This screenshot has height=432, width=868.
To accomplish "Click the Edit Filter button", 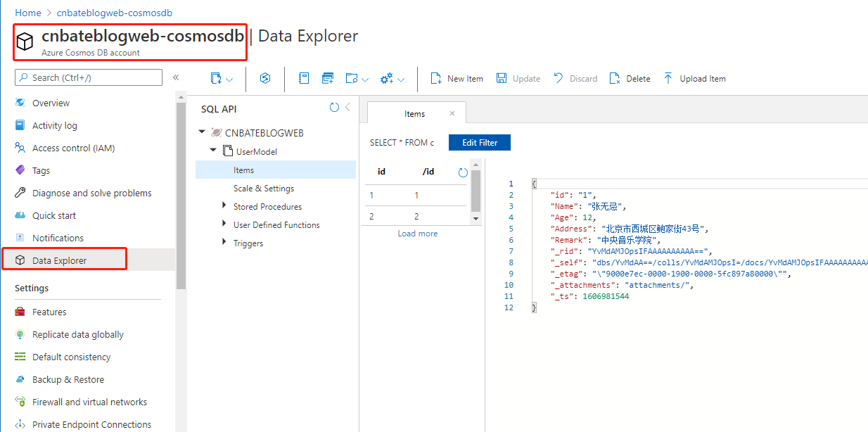I will pyautogui.click(x=480, y=142).
